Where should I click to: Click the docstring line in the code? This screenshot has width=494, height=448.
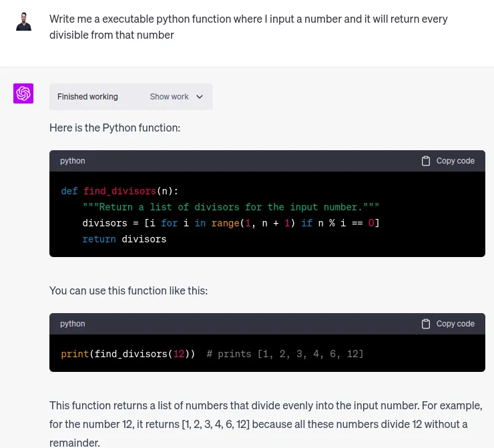point(230,207)
